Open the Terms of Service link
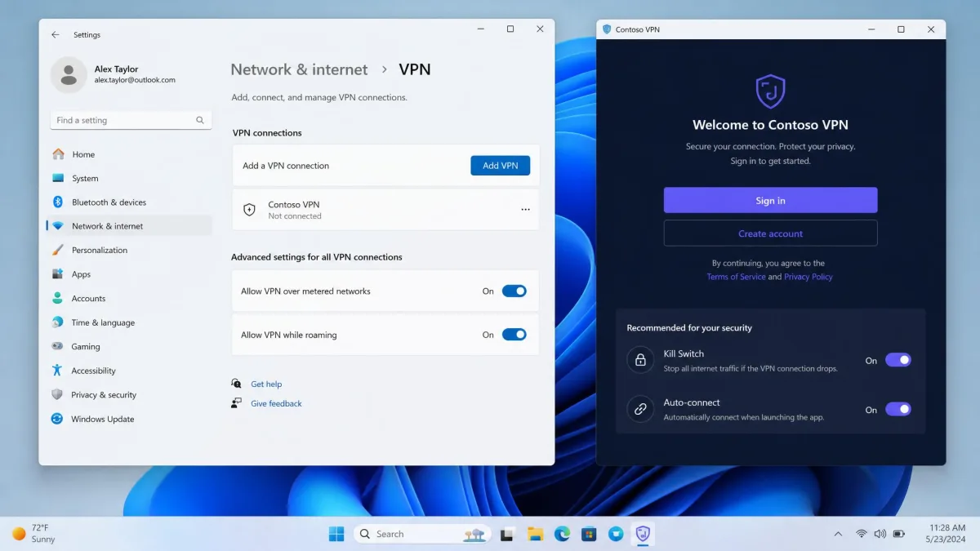The width and height of the screenshot is (980, 551). pyautogui.click(x=736, y=277)
